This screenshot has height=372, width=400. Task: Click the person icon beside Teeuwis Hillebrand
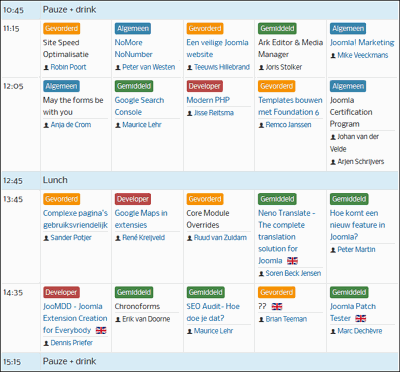(x=190, y=67)
